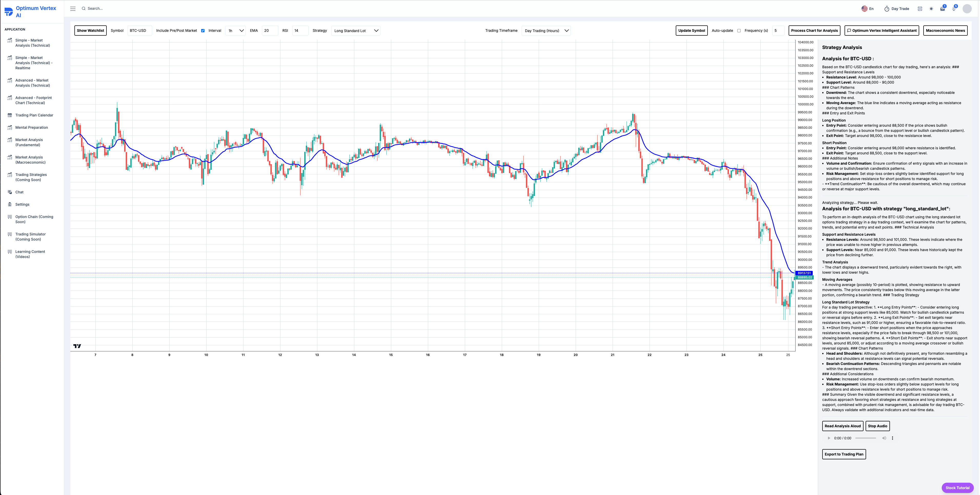This screenshot has width=980, height=495.
Task: Click the Day Trade timer icon
Action: (x=886, y=9)
